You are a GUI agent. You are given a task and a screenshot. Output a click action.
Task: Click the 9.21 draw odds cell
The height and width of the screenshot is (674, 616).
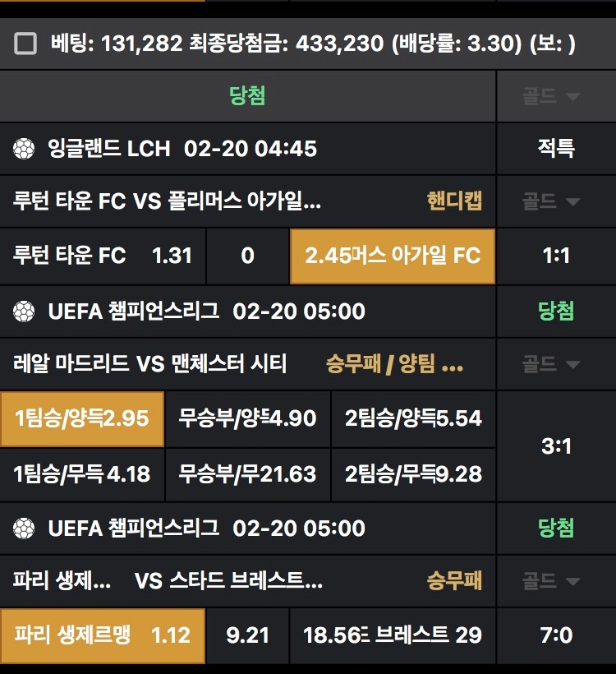(247, 635)
